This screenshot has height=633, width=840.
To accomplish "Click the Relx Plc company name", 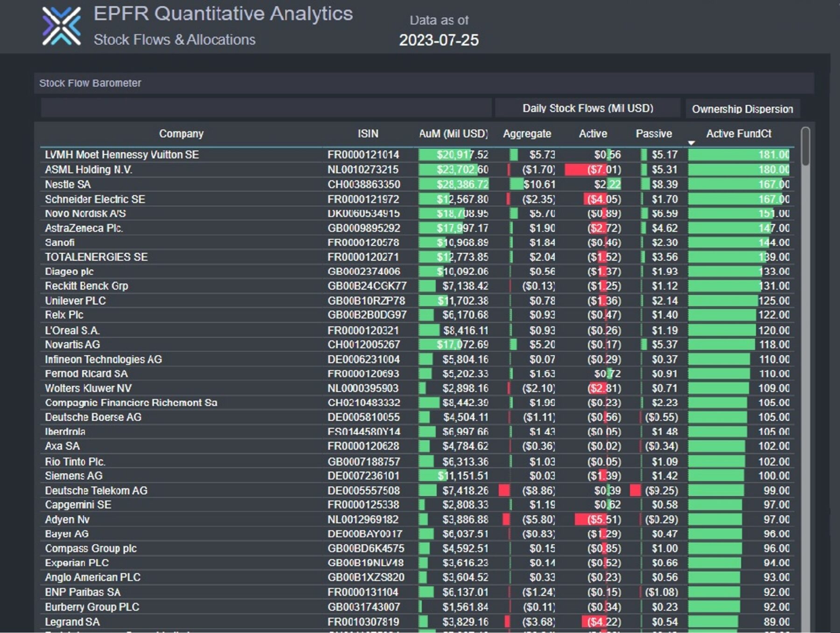I will tap(64, 315).
